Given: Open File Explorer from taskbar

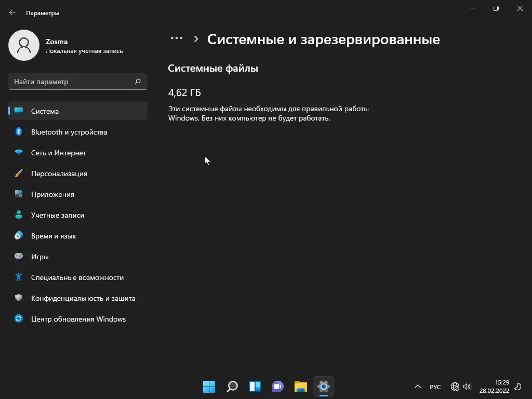Looking at the screenshot, I should pos(301,387).
